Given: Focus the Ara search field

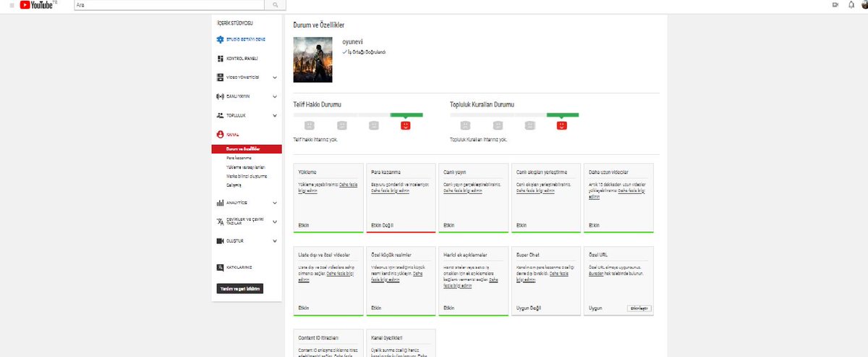Looking at the screenshot, I should click(169, 5).
